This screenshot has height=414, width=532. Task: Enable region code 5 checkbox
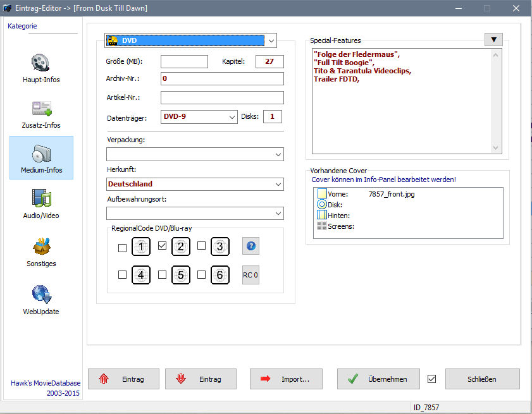(x=162, y=274)
